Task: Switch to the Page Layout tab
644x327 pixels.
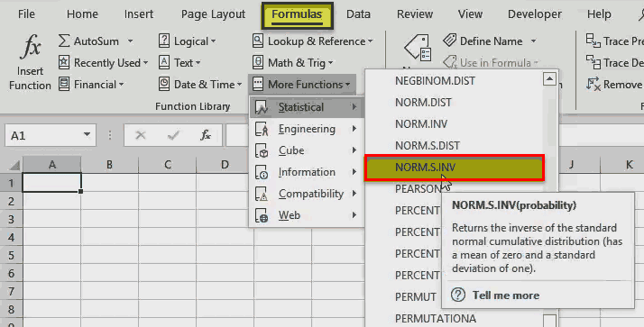Action: (x=213, y=14)
